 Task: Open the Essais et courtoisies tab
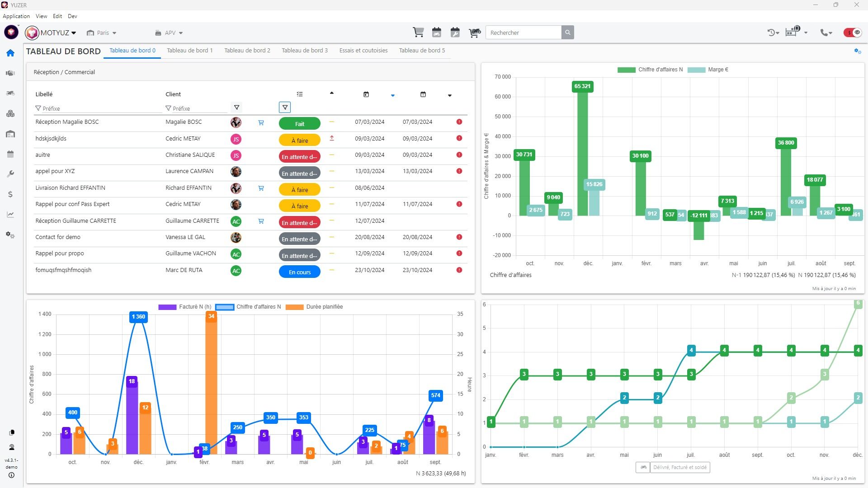click(x=363, y=51)
